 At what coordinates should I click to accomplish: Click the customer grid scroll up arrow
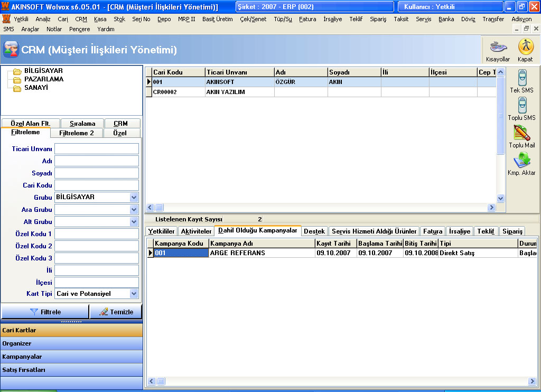[501, 72]
